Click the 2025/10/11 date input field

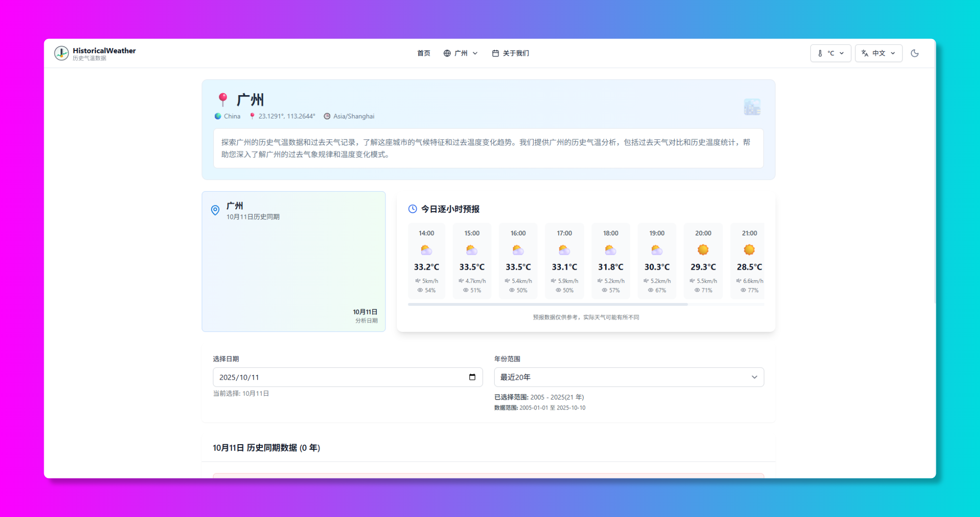(333, 377)
